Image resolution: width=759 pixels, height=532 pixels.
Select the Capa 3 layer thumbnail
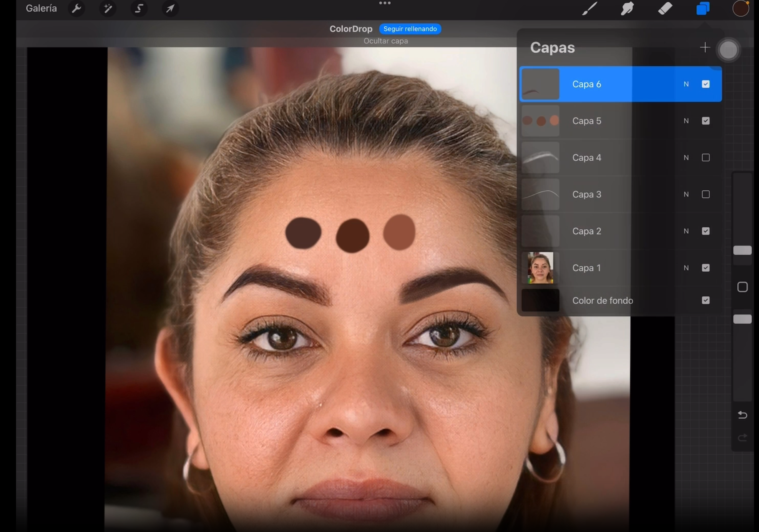coord(540,194)
